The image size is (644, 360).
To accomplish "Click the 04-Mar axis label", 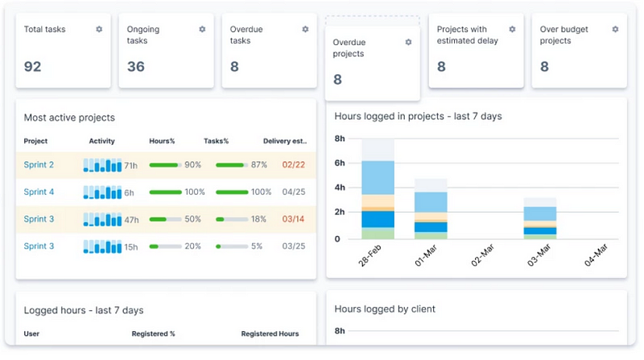I will click(x=596, y=255).
